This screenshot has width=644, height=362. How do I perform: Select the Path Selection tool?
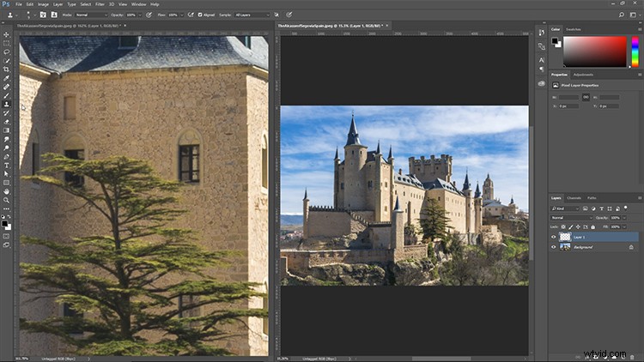6,174
